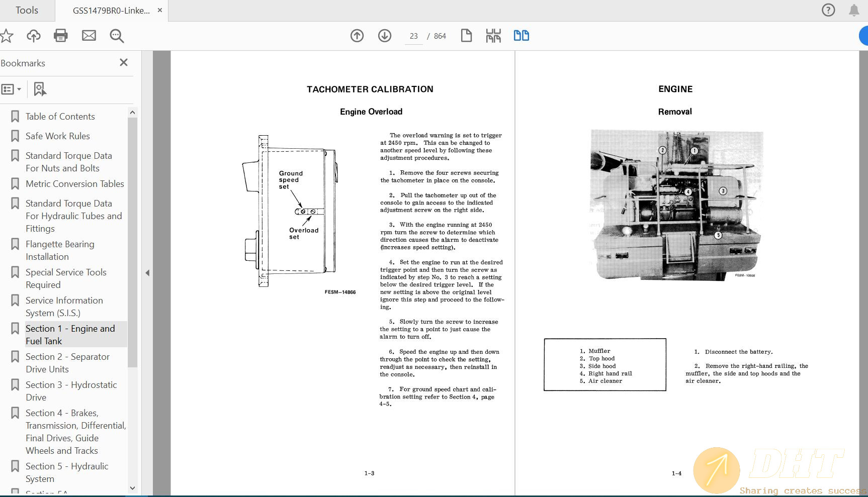This screenshot has height=497, width=868.
Task: Click the print icon in toolbar
Action: 61,36
